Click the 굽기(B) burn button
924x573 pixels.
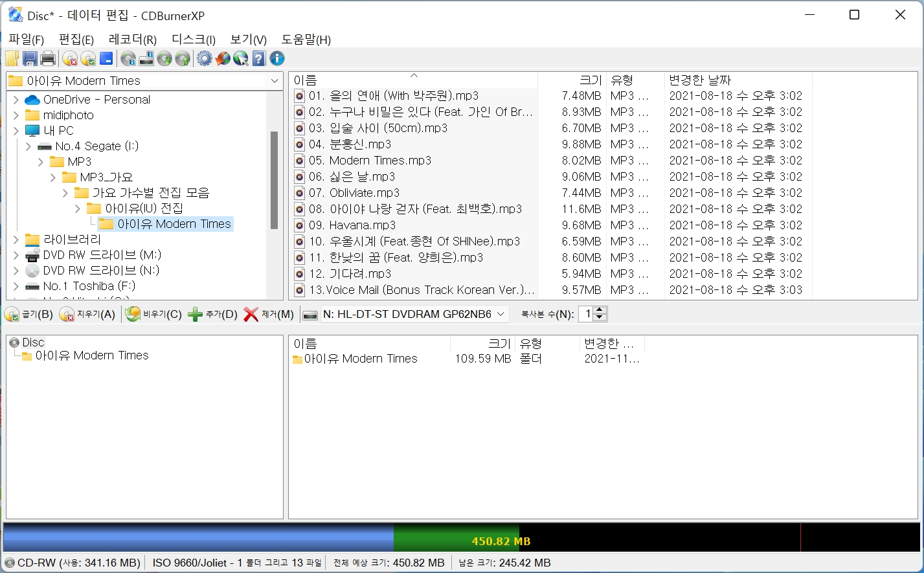(28, 315)
